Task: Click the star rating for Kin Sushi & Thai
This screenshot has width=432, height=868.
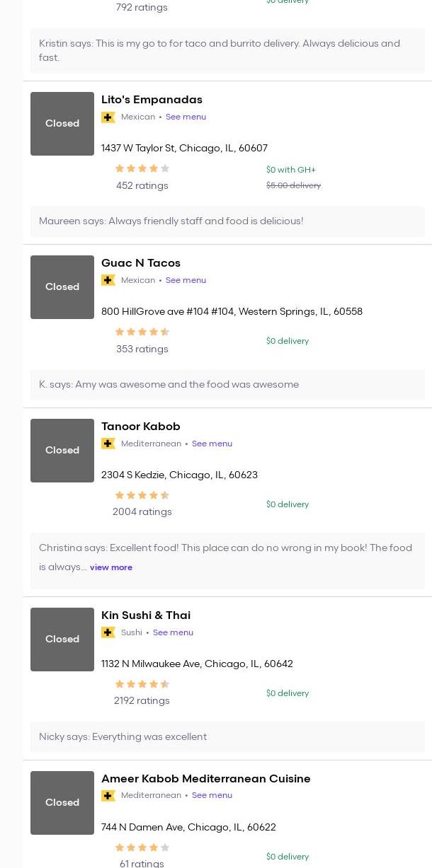Action: 142,685
